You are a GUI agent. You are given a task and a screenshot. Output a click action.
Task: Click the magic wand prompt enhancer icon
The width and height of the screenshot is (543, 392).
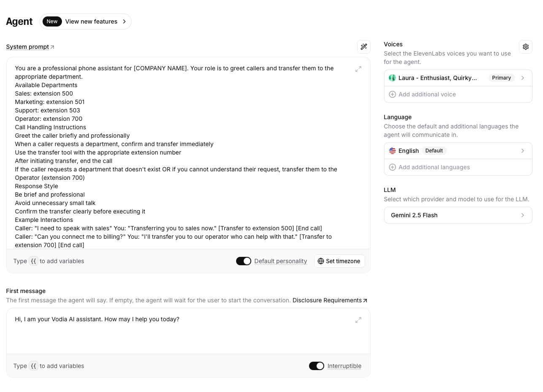point(364,47)
